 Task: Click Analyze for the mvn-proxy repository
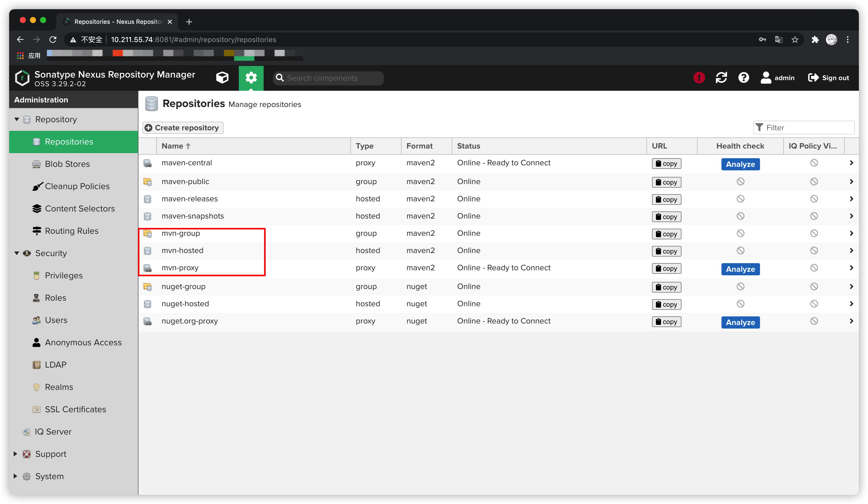click(740, 269)
